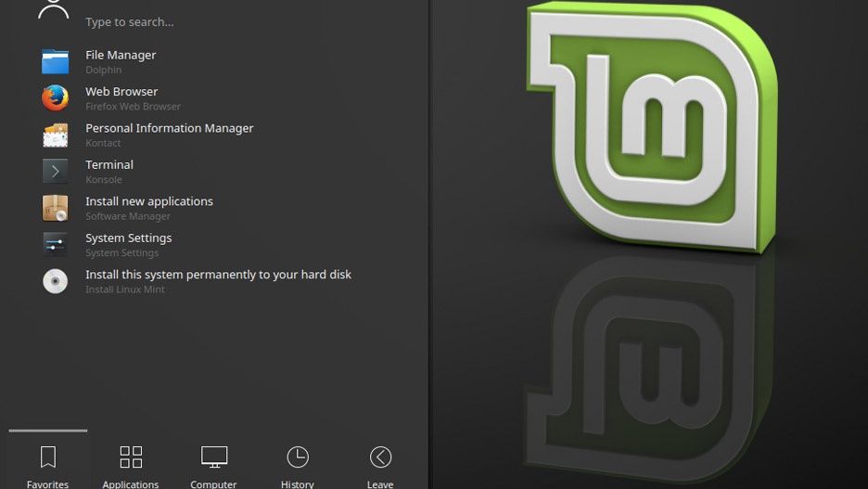Select the 'Web Browser' entry text
Screen dimensions: 868x489
(121, 91)
